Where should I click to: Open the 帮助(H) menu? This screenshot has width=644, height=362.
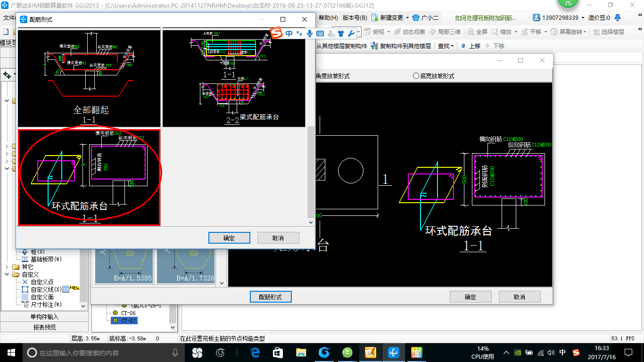pyautogui.click(x=328, y=18)
